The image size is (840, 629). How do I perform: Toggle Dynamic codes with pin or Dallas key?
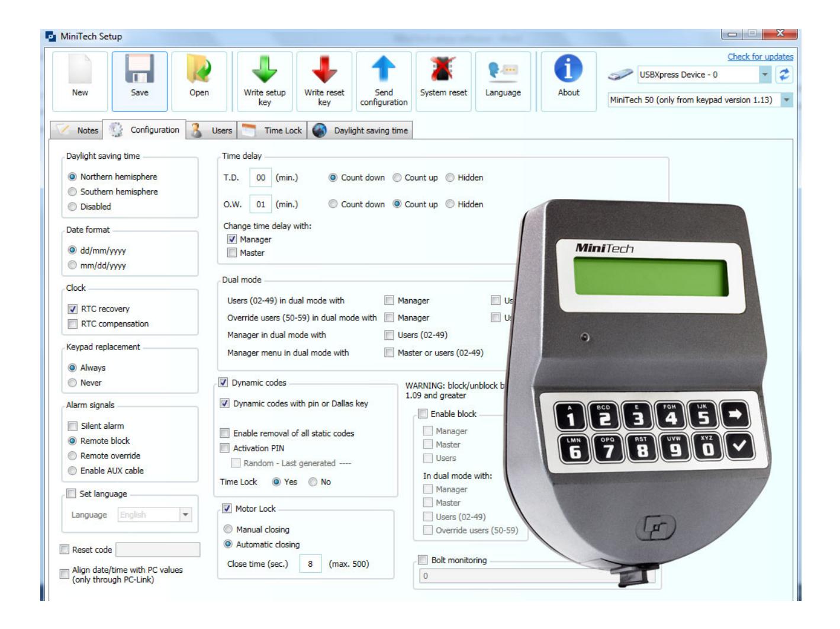[x=224, y=403]
